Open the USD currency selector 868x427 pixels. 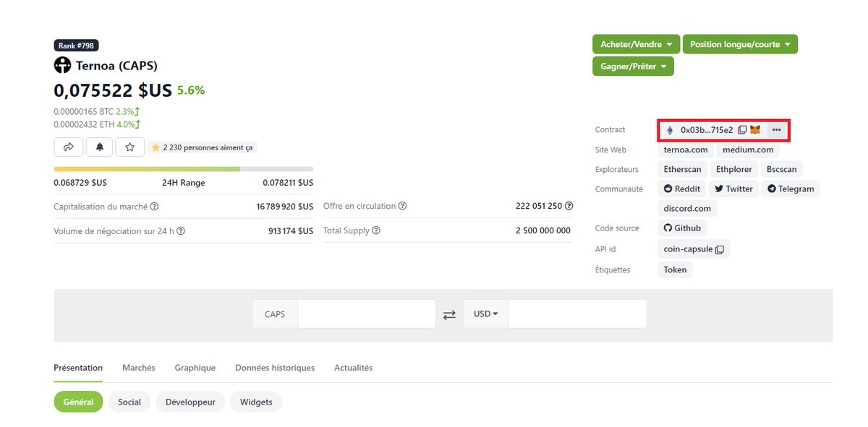tap(486, 314)
